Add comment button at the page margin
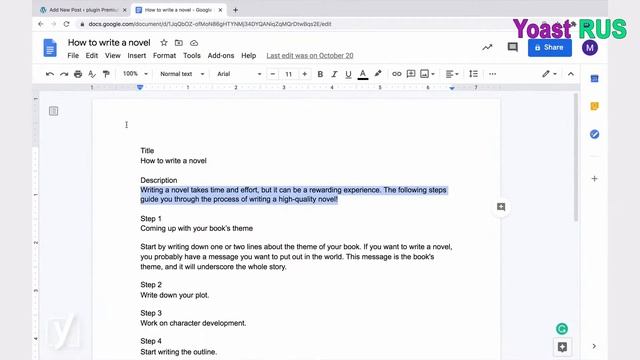Screen dimensions: 640x360 [501, 207]
